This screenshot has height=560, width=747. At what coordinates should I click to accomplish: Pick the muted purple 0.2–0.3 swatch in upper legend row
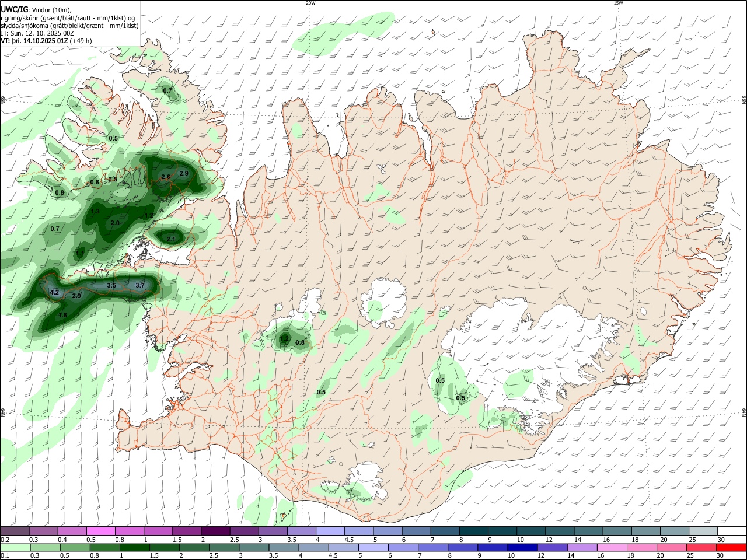[14, 531]
